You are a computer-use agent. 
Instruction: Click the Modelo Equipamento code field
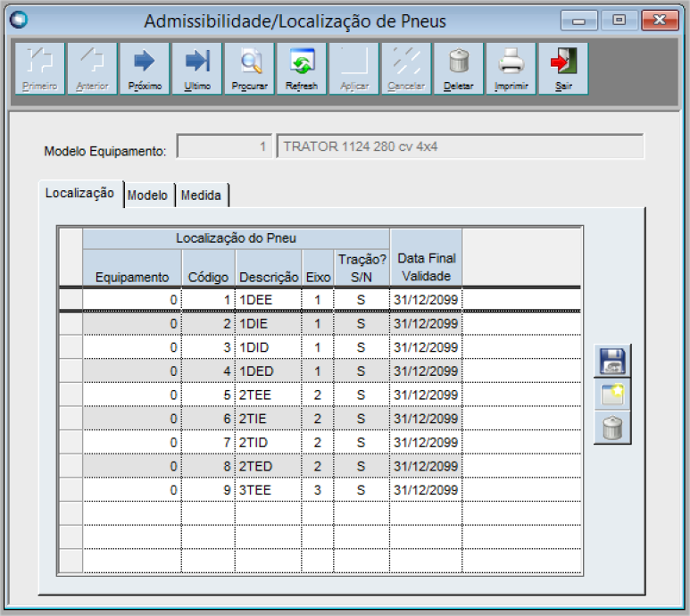tap(224, 146)
